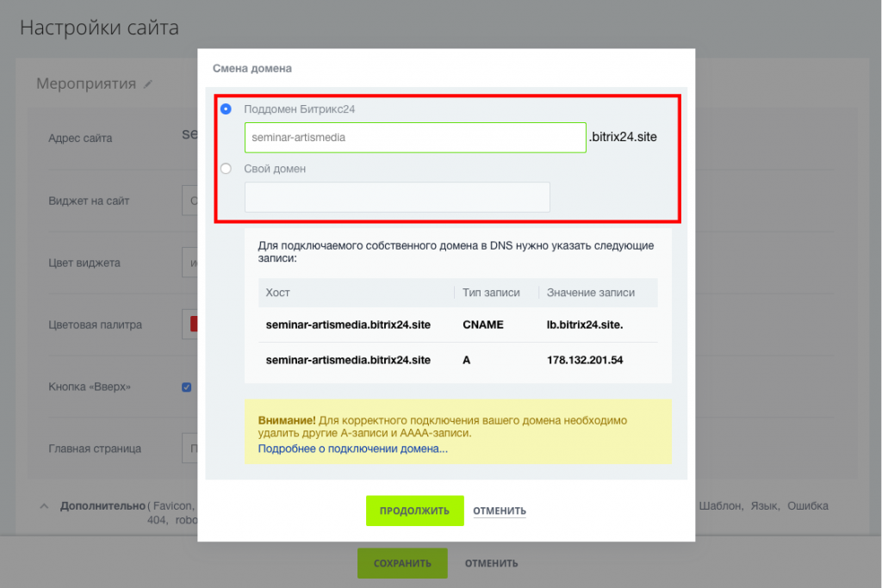The width and height of the screenshot is (882, 588).
Task: Click the Мероприятия site name heading
Action: (86, 84)
